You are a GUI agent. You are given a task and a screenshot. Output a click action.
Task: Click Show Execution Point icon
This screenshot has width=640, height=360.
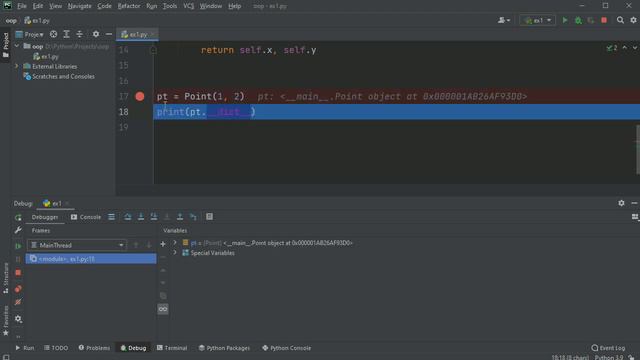click(x=111, y=217)
